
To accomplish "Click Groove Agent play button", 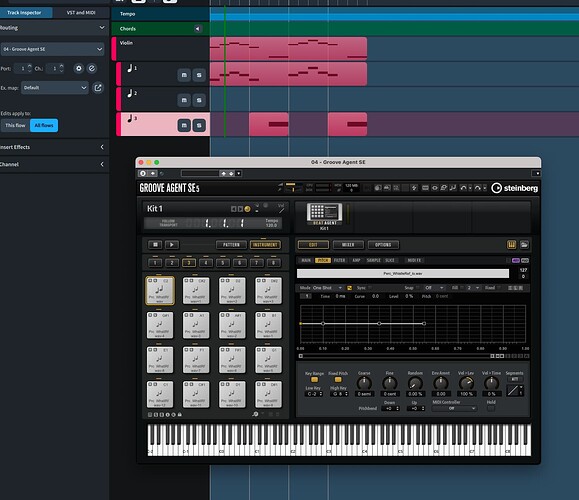I will pyautogui.click(x=172, y=244).
